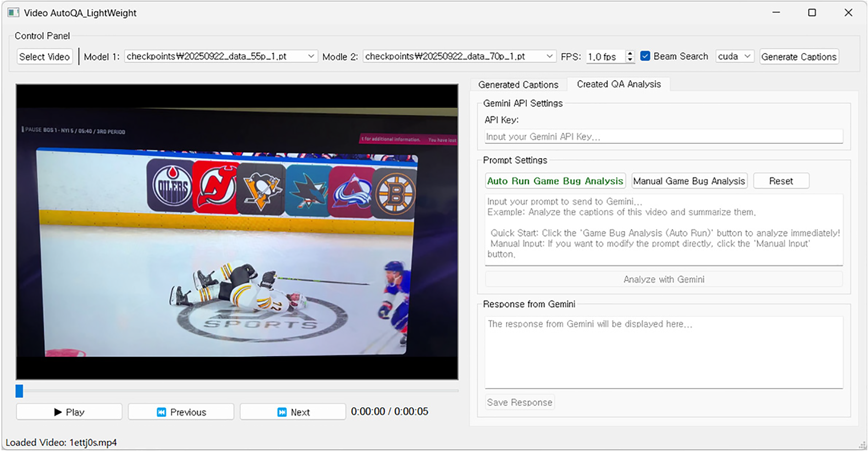Maximize the Video AutoQA window
The width and height of the screenshot is (868, 451).
point(812,13)
